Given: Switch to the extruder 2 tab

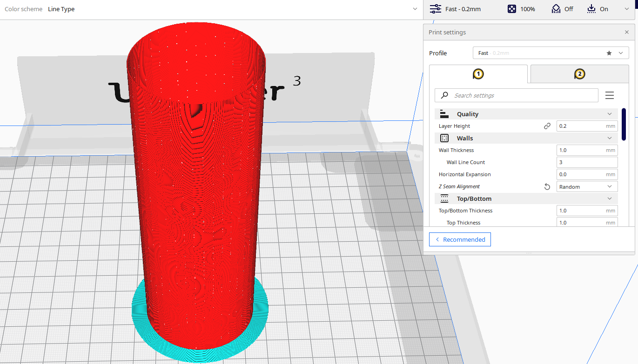Looking at the screenshot, I should (579, 74).
